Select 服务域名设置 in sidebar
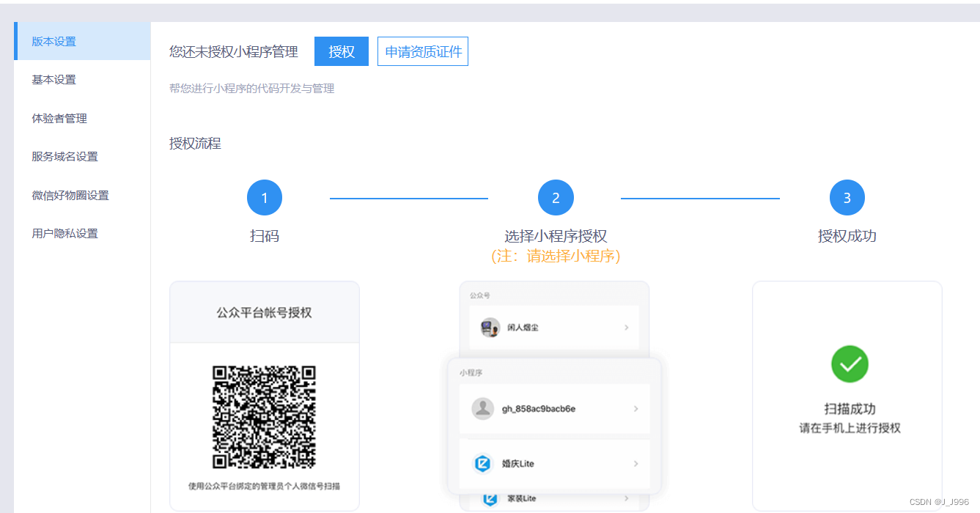Image resolution: width=980 pixels, height=513 pixels. (x=82, y=156)
